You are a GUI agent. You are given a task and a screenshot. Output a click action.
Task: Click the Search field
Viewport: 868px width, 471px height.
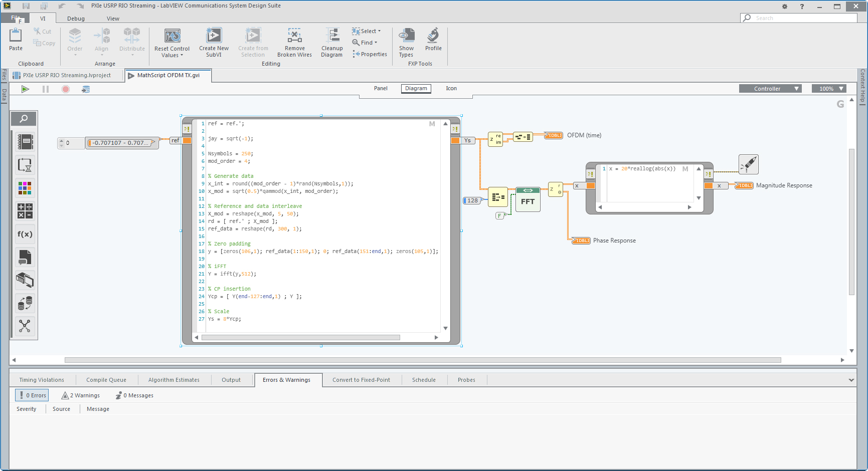pyautogui.click(x=799, y=18)
